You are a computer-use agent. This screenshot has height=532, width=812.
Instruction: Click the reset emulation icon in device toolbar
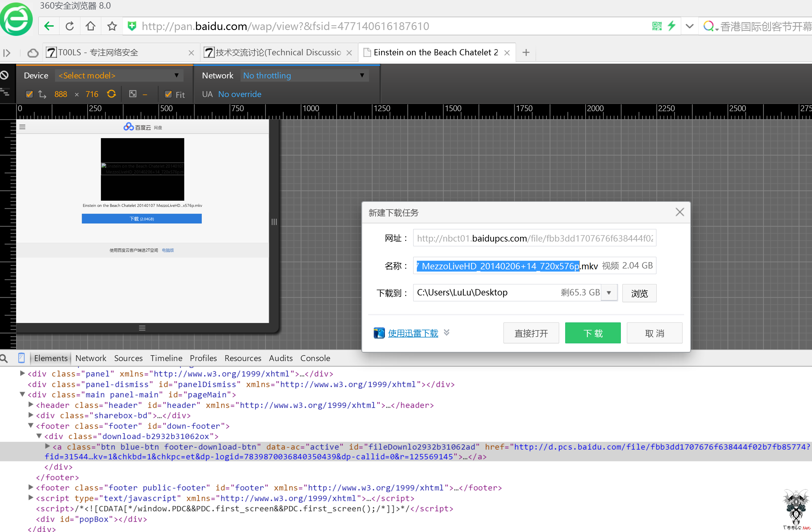click(x=4, y=75)
